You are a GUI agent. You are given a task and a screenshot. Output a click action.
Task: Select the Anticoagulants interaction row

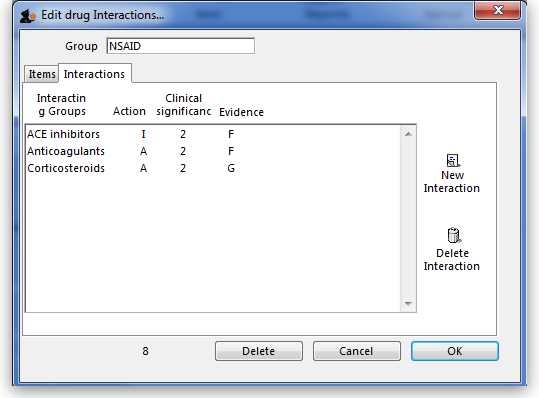pyautogui.click(x=213, y=151)
